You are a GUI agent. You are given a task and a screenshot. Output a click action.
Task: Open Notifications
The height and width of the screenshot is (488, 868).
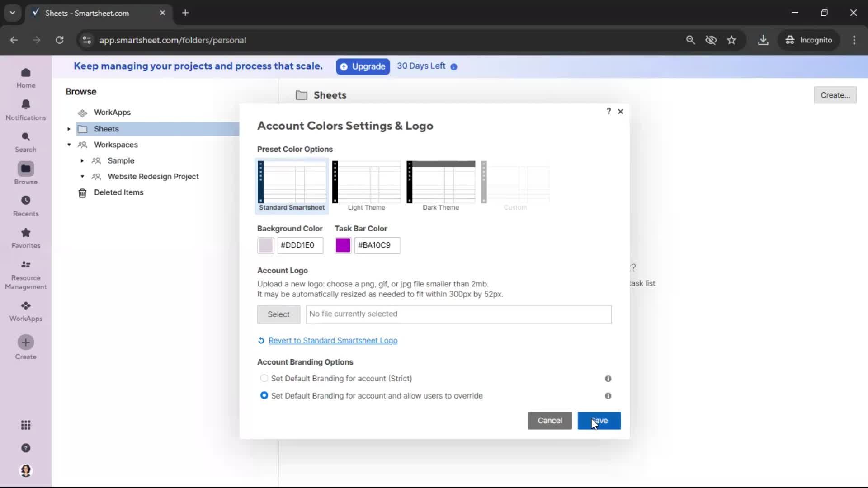pos(26,108)
